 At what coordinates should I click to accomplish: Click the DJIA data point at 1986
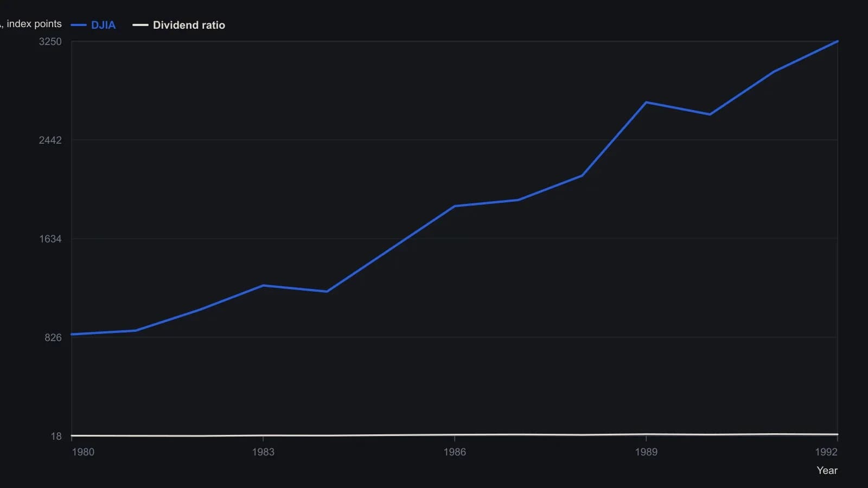pos(455,206)
